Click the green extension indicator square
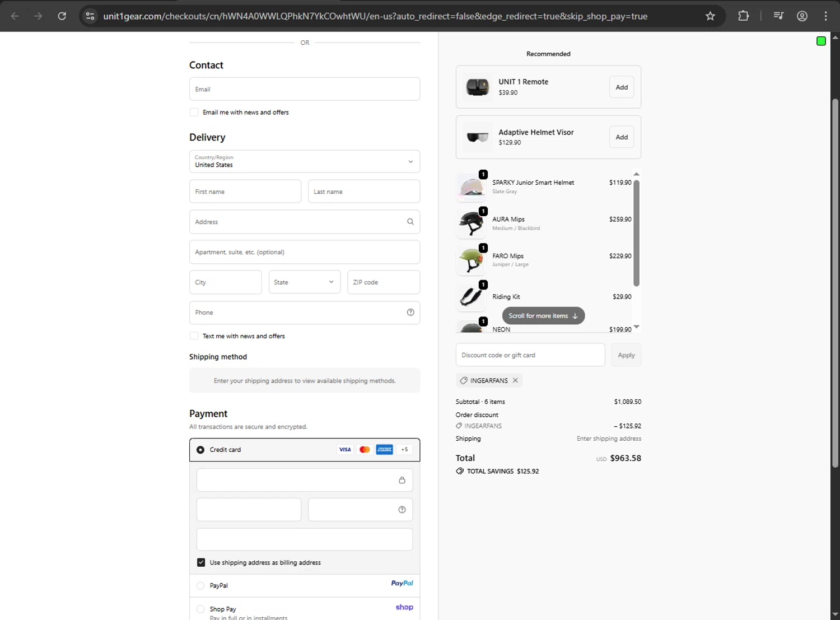The height and width of the screenshot is (620, 840). pyautogui.click(x=821, y=41)
